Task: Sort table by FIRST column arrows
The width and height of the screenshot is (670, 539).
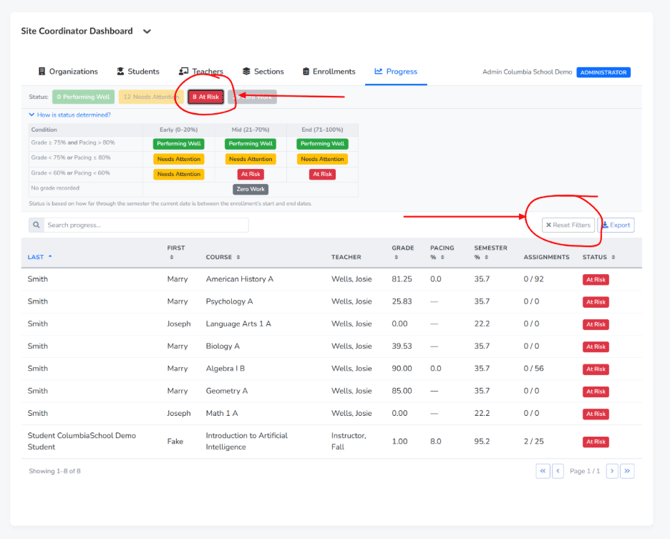Action: (x=172, y=257)
